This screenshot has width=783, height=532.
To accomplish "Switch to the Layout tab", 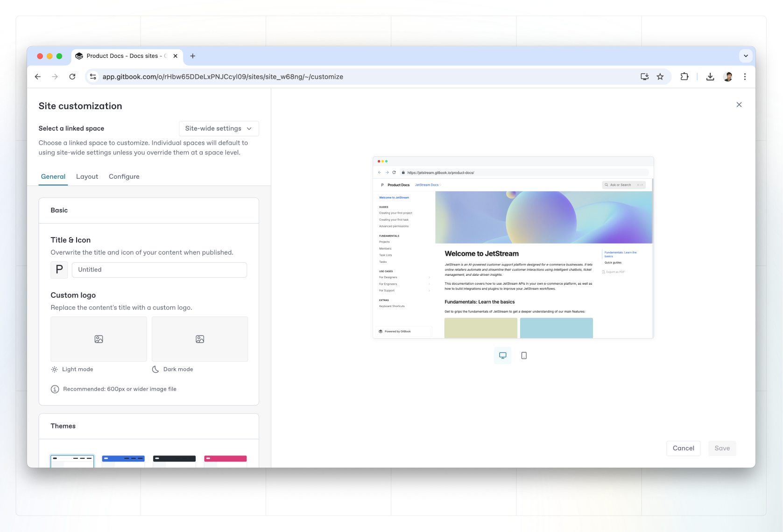I will (87, 176).
